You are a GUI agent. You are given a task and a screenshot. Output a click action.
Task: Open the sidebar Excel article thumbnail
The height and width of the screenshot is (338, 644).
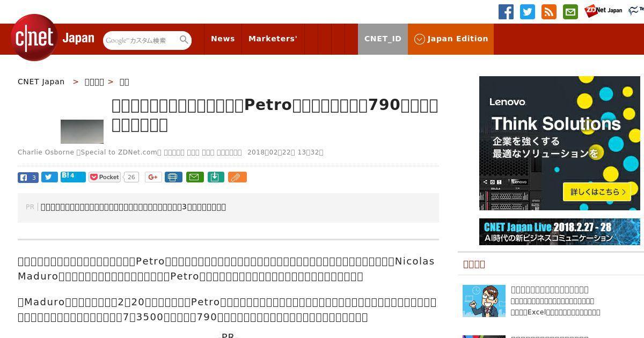tap(484, 301)
